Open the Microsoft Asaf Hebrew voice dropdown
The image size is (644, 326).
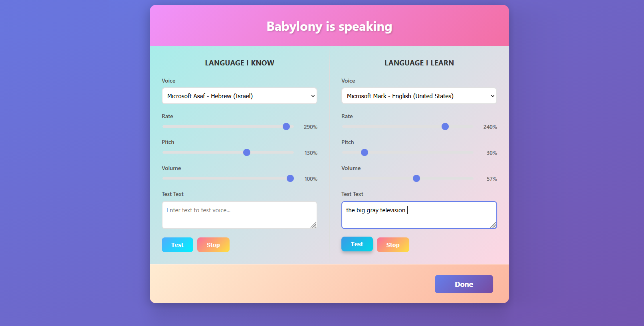click(x=239, y=96)
